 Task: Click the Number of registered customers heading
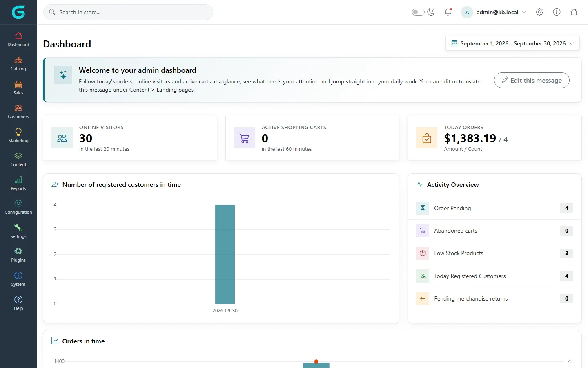point(122,184)
